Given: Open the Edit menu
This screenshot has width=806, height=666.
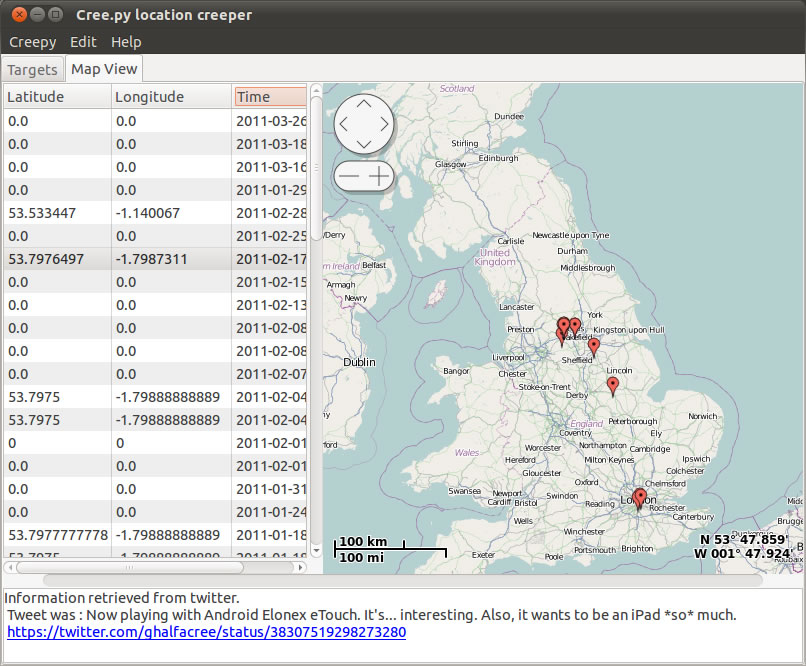Looking at the screenshot, I should 83,42.
